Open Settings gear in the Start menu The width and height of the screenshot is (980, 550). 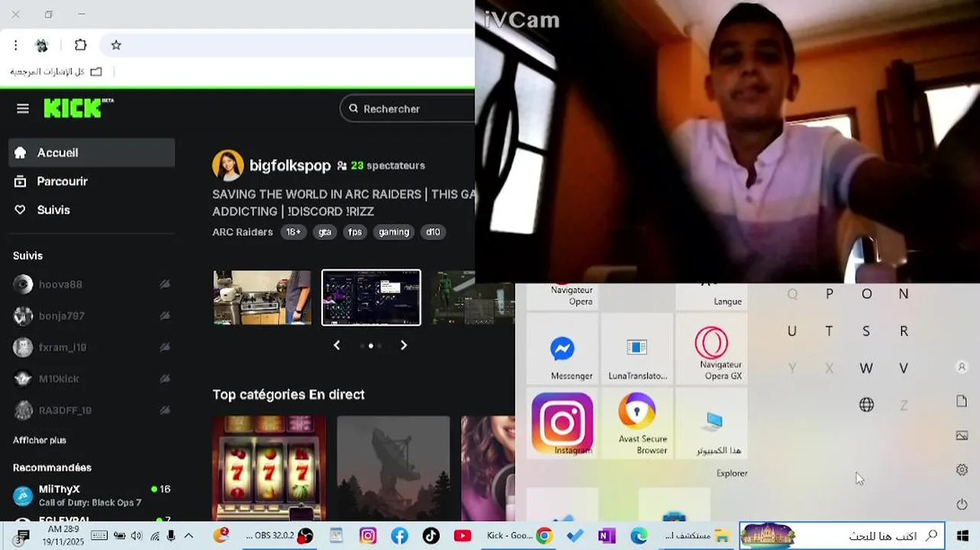point(962,470)
